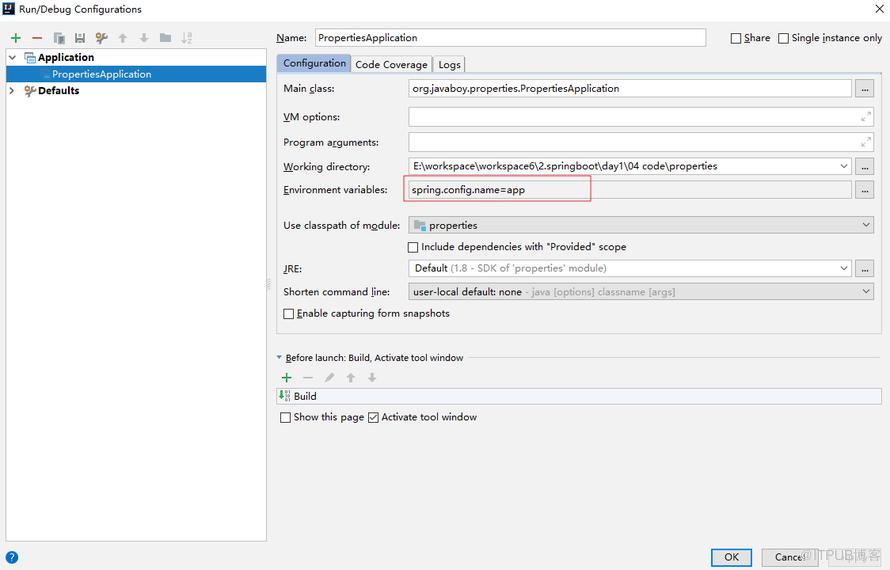Image resolution: width=890 pixels, height=570 pixels.
Task: Uncheck Activate tool window
Action: tap(373, 417)
